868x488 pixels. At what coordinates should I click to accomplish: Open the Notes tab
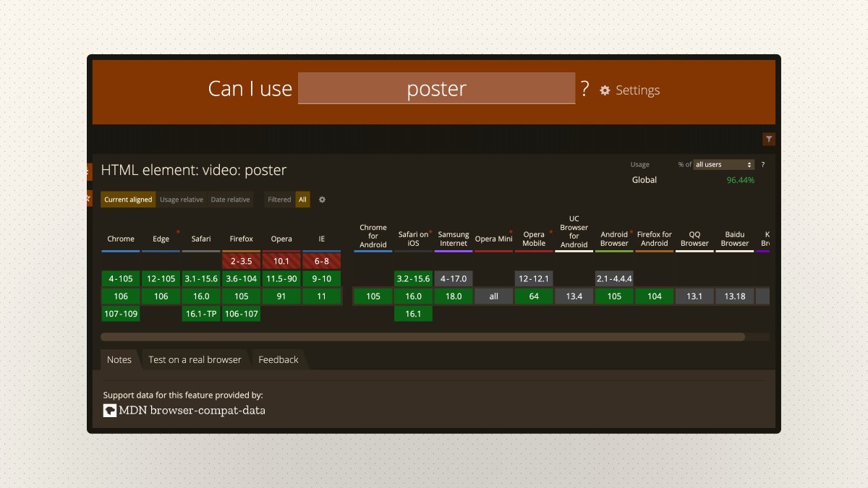click(x=119, y=359)
